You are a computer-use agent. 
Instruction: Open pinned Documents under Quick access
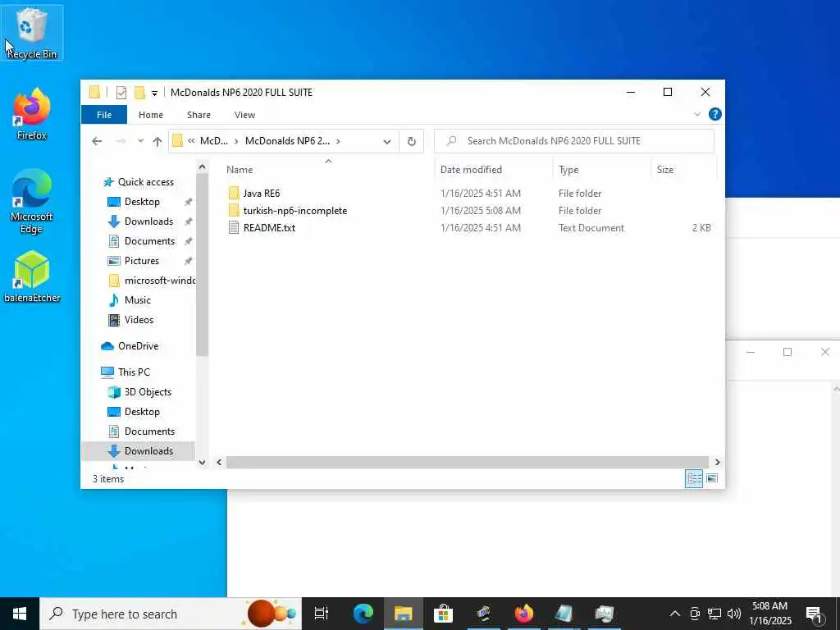pyautogui.click(x=149, y=242)
